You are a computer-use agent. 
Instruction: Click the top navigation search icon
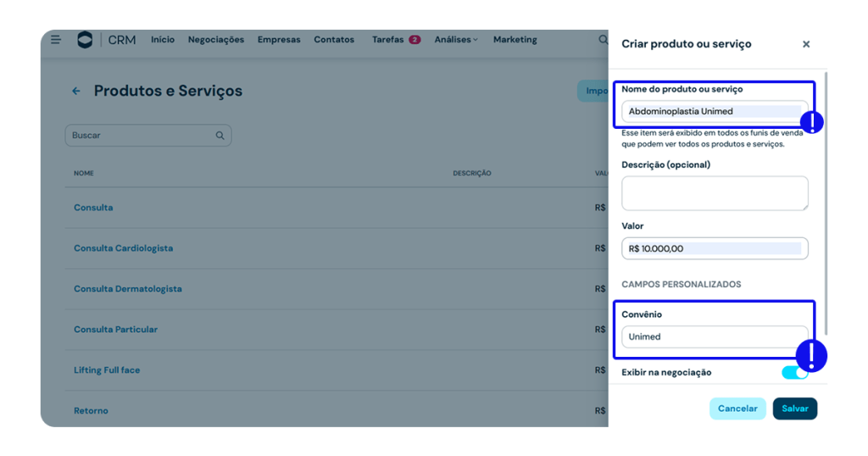point(603,40)
